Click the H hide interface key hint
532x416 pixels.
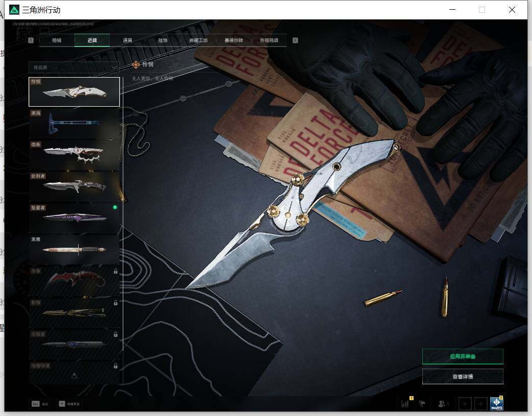click(69, 404)
